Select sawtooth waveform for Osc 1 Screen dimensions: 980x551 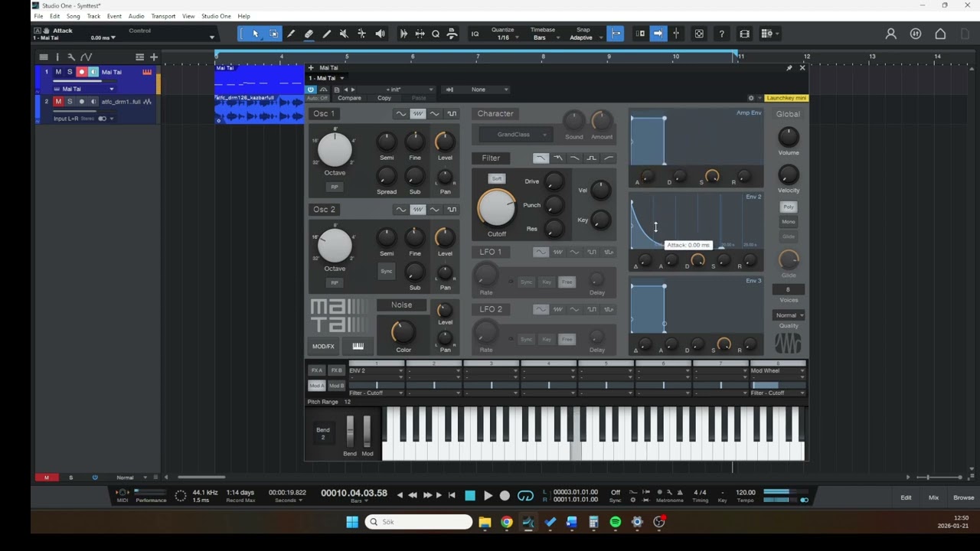[x=417, y=114]
